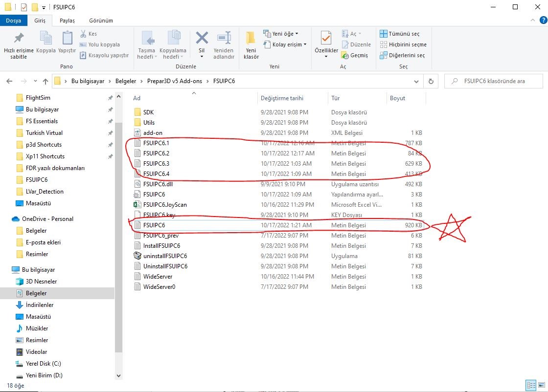Image resolution: width=548 pixels, height=392 pixels.
Task: Select Yerel Disk (C:) drive
Action: click(44, 364)
